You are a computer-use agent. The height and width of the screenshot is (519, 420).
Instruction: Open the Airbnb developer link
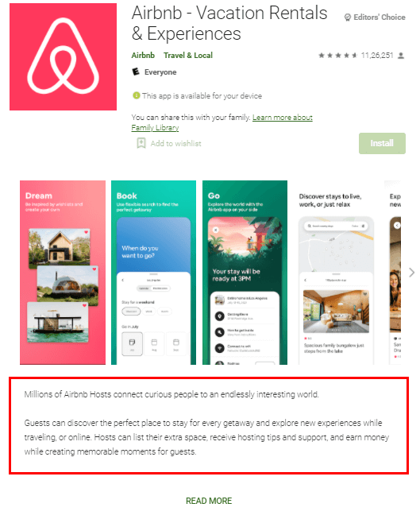pyautogui.click(x=143, y=56)
